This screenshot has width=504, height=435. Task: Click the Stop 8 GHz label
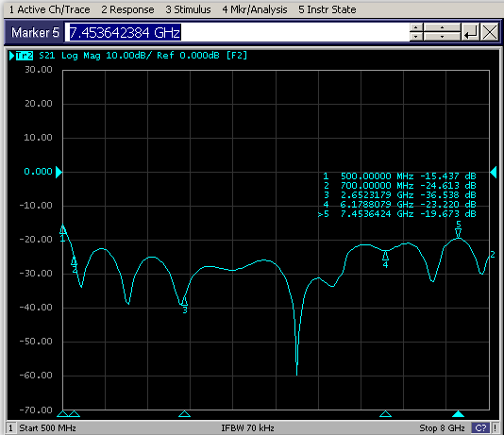click(x=442, y=428)
